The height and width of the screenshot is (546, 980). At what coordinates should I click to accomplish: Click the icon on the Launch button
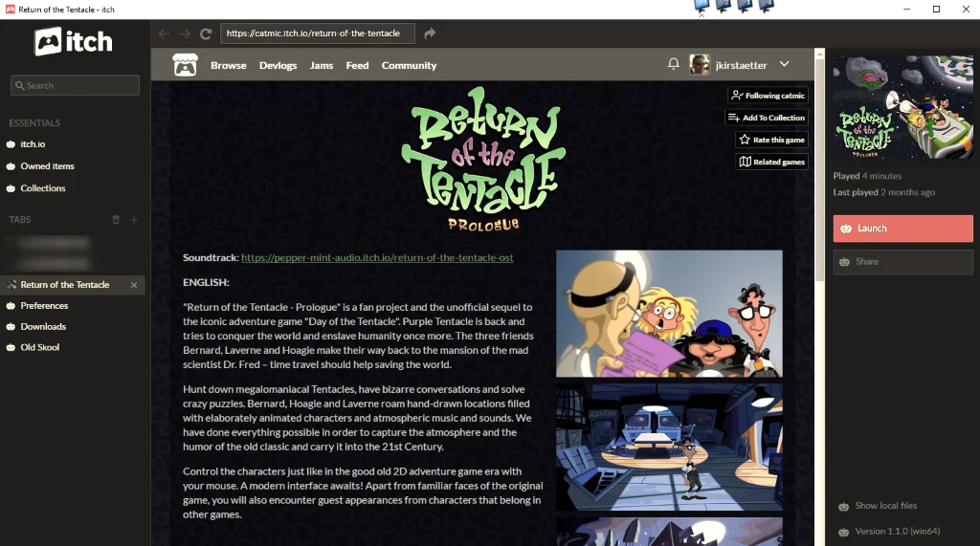click(x=846, y=229)
